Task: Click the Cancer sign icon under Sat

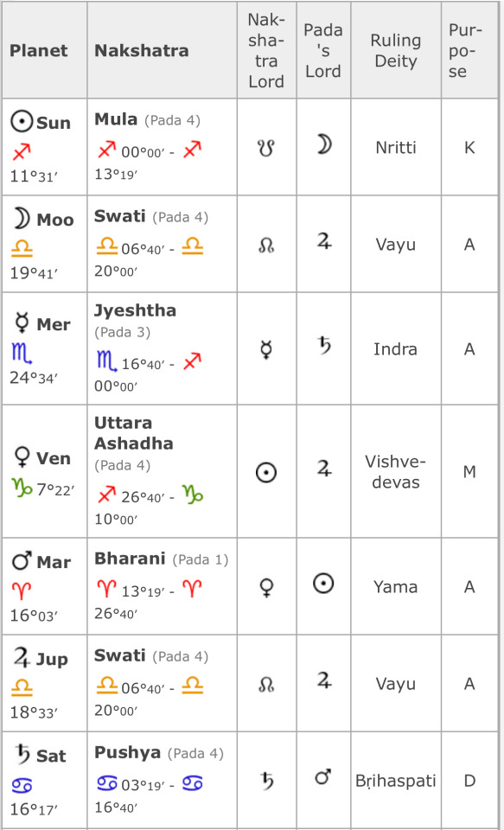Action: (x=22, y=786)
